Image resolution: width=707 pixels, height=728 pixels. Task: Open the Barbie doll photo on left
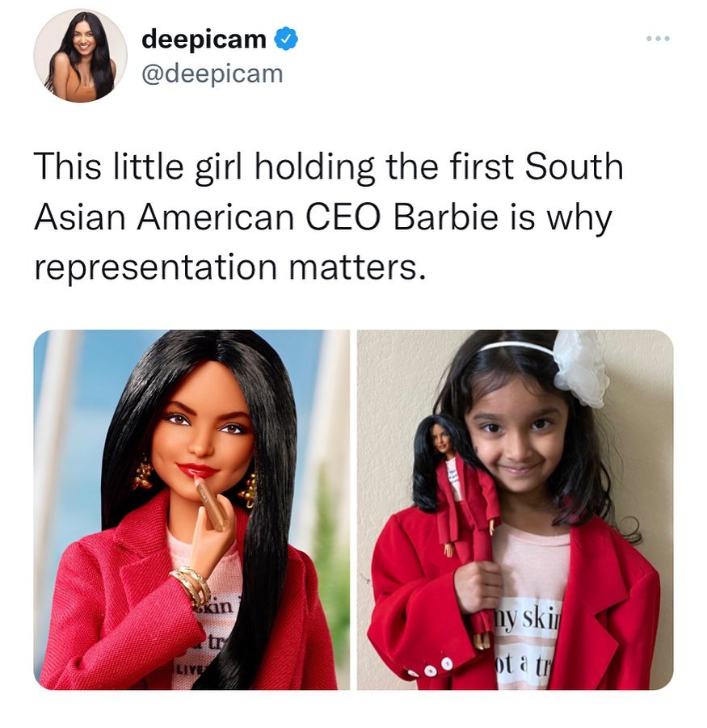pos(191,509)
